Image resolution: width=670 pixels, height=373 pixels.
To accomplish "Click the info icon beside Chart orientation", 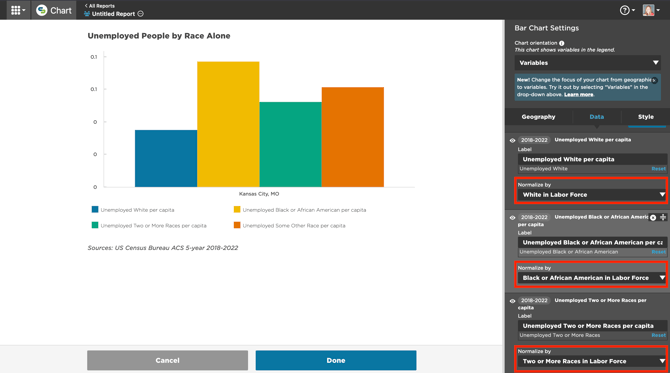I will (561, 43).
